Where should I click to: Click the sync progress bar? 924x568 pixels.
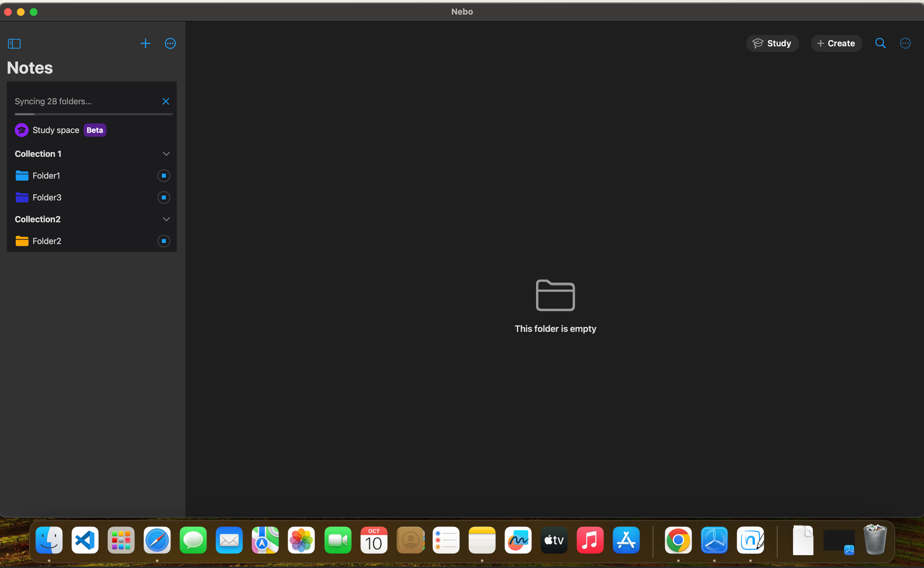[94, 114]
